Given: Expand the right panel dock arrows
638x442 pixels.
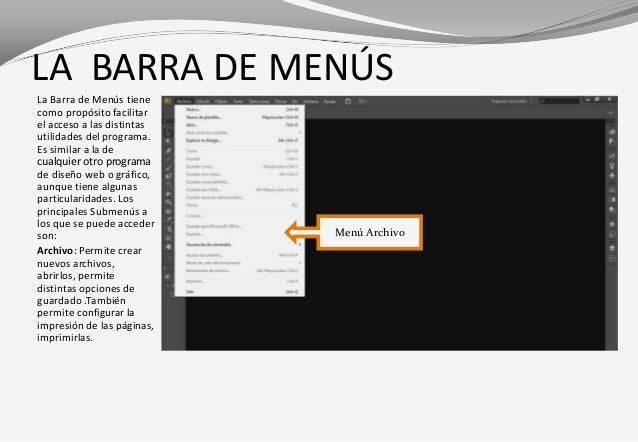Looking at the screenshot, I should [616, 121].
